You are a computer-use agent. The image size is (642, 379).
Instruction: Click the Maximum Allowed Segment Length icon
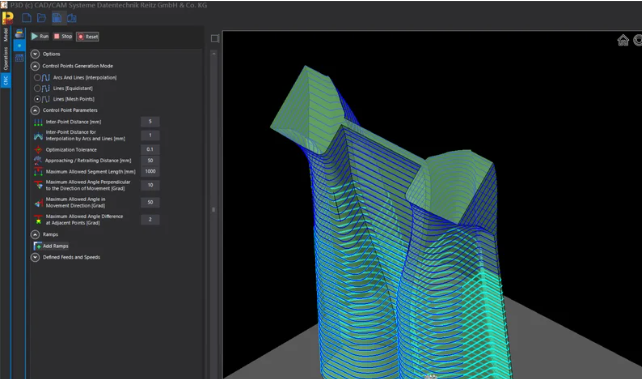tap(38, 171)
